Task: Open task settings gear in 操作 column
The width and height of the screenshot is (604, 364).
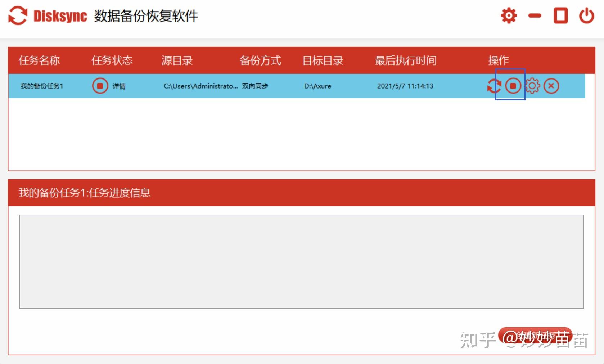Action: pyautogui.click(x=532, y=86)
